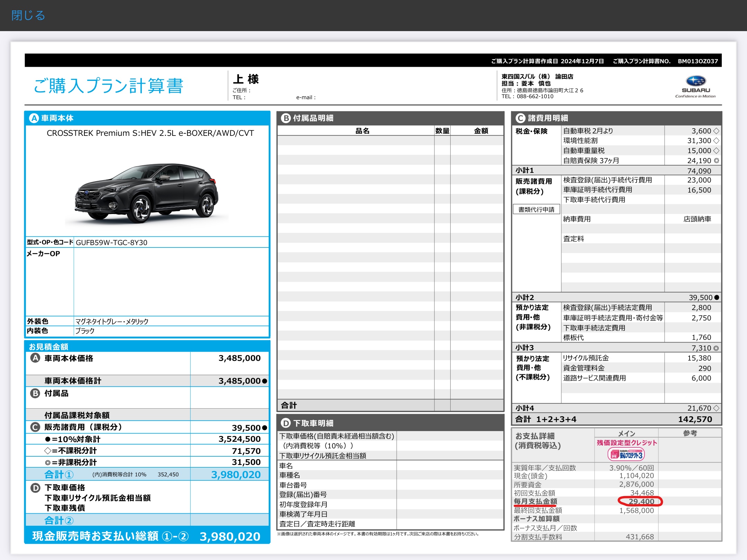Click the circled B icon beside 付属品 in estimate
The width and height of the screenshot is (747, 560).
point(35,393)
